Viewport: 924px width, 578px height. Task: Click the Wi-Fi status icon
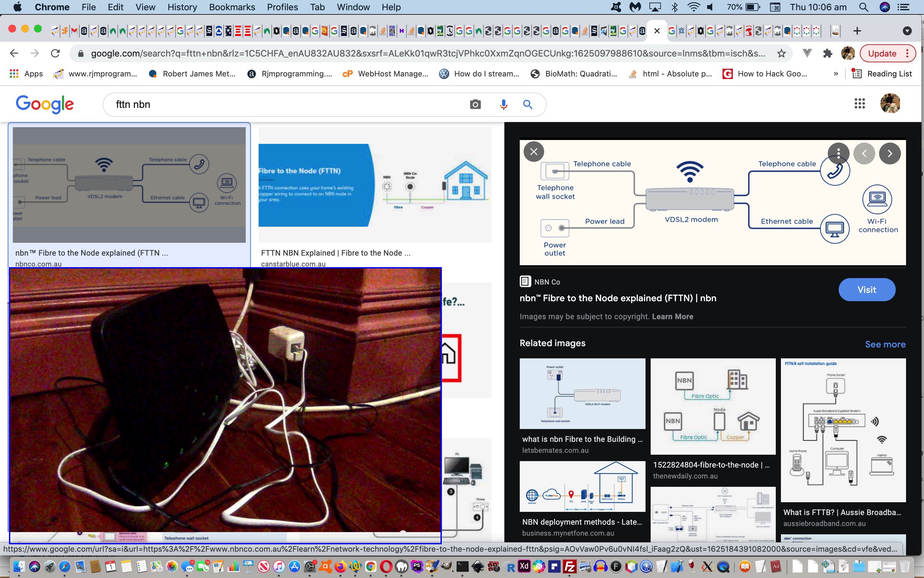(693, 7)
